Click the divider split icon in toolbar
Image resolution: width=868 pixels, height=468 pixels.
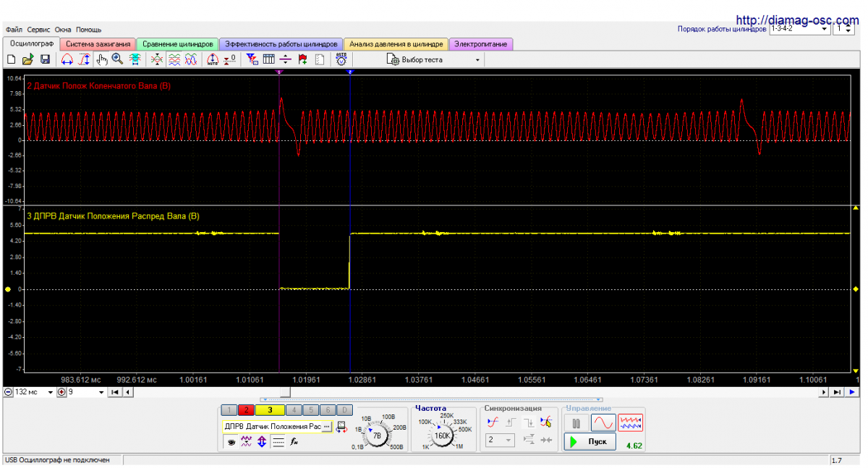click(285, 59)
